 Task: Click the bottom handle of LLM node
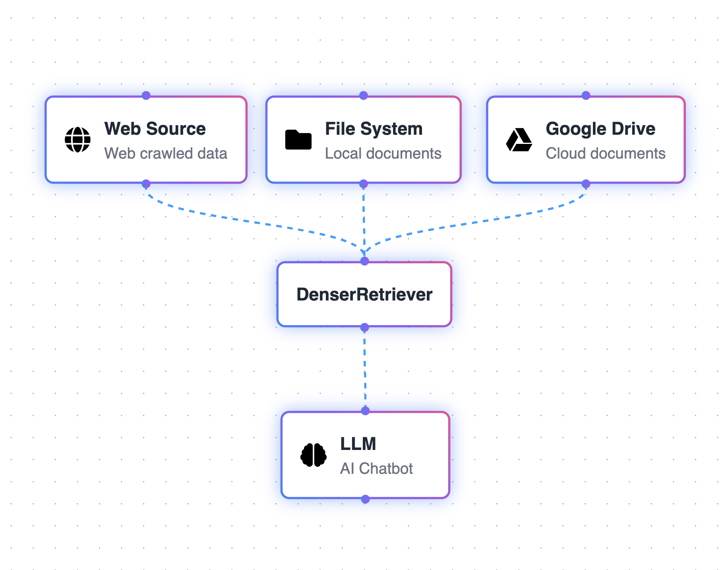(x=365, y=499)
